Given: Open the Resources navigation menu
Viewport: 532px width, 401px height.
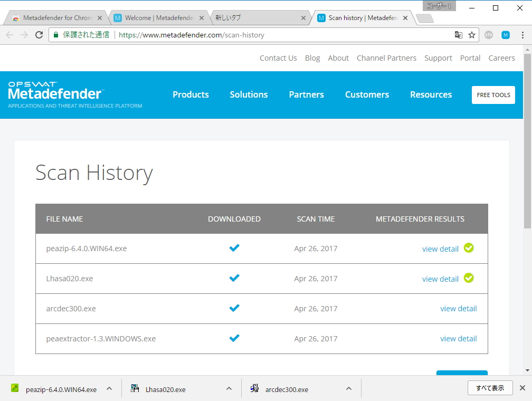Looking at the screenshot, I should point(431,94).
